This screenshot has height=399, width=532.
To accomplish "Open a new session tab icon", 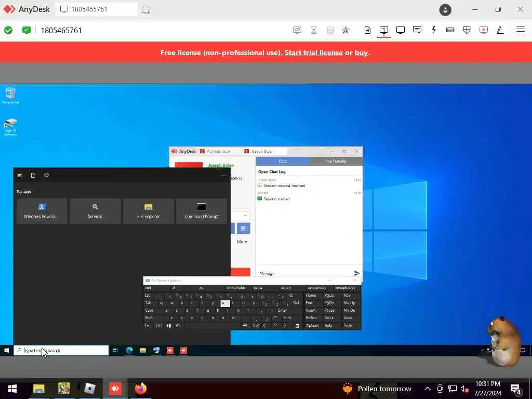I will pyautogui.click(x=146, y=9).
